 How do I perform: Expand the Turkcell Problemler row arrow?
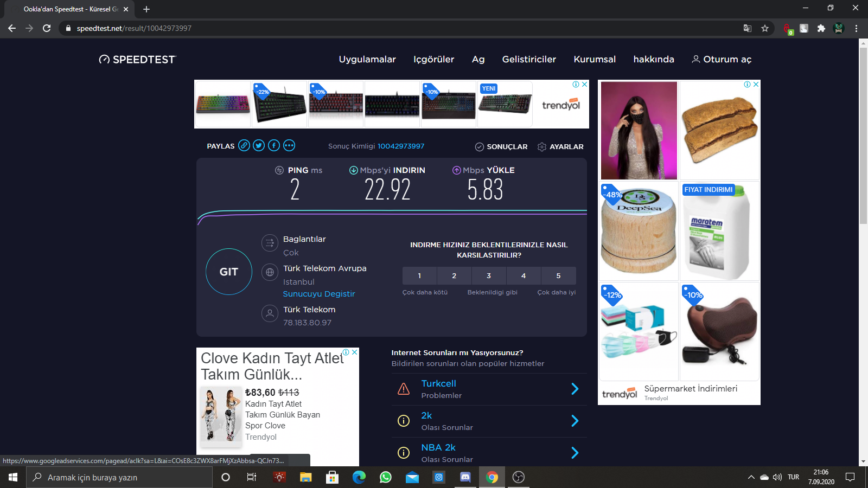[x=575, y=389]
